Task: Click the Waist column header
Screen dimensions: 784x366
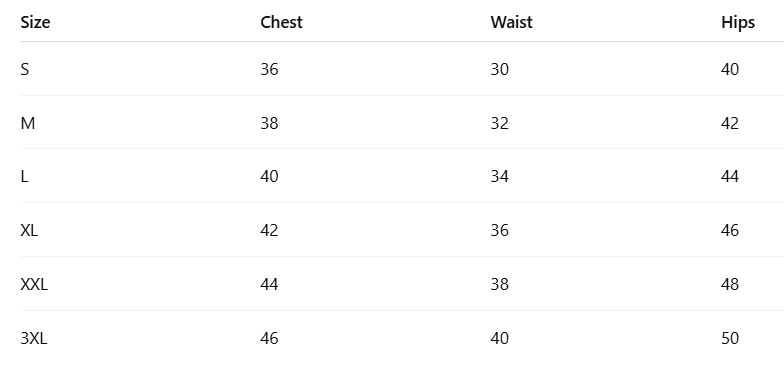Action: (512, 22)
